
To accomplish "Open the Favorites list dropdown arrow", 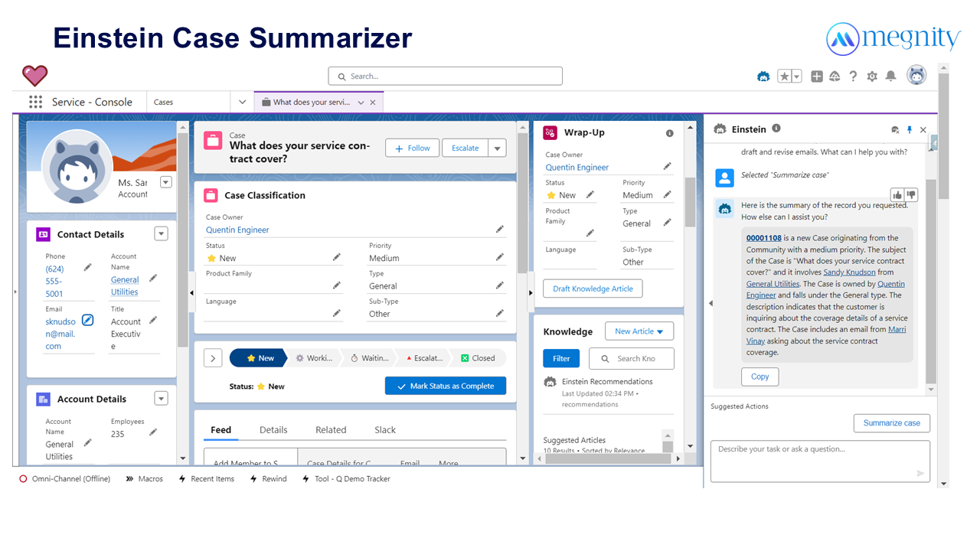I will (797, 77).
